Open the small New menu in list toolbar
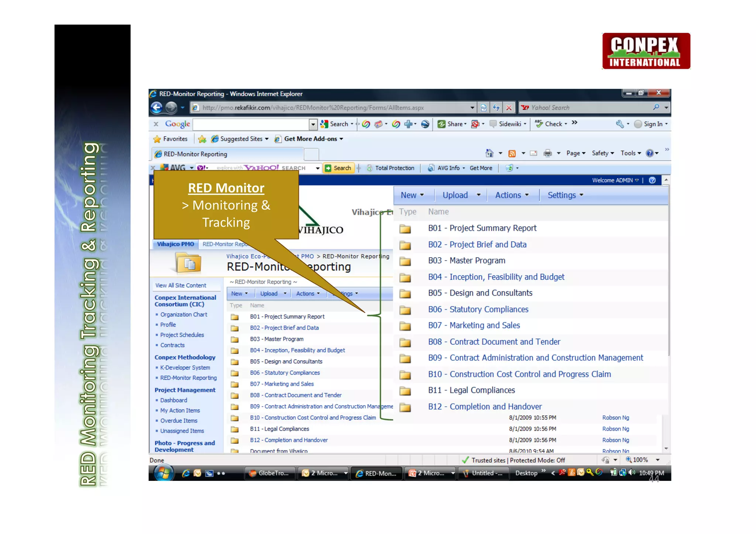Screen dimensions: 756x534 pyautogui.click(x=239, y=294)
